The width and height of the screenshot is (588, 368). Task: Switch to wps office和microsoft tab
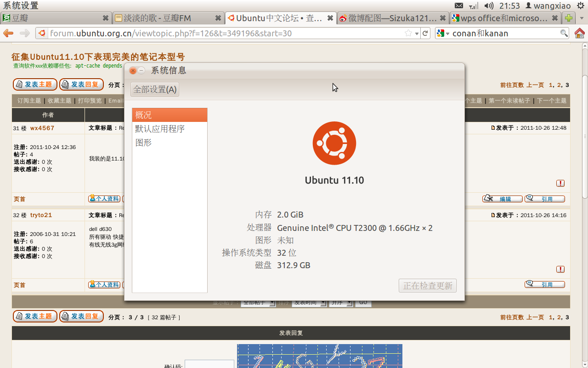tap(505, 18)
